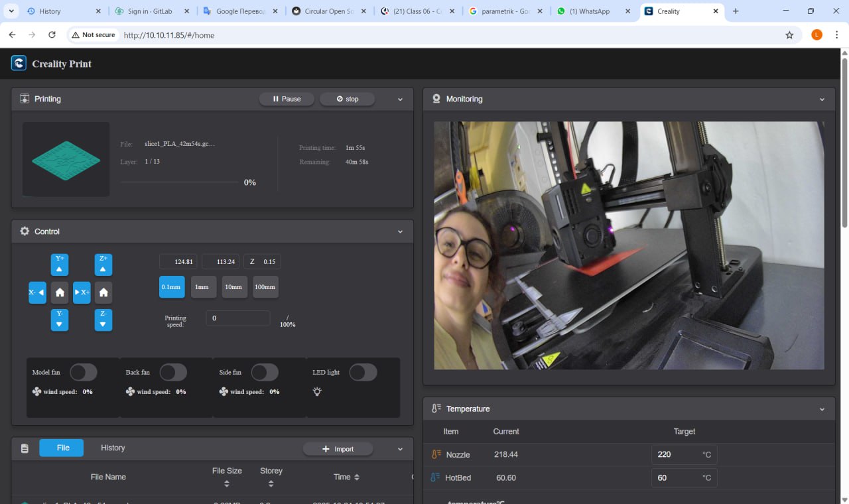Turn on the Model fan switch

[84, 373]
